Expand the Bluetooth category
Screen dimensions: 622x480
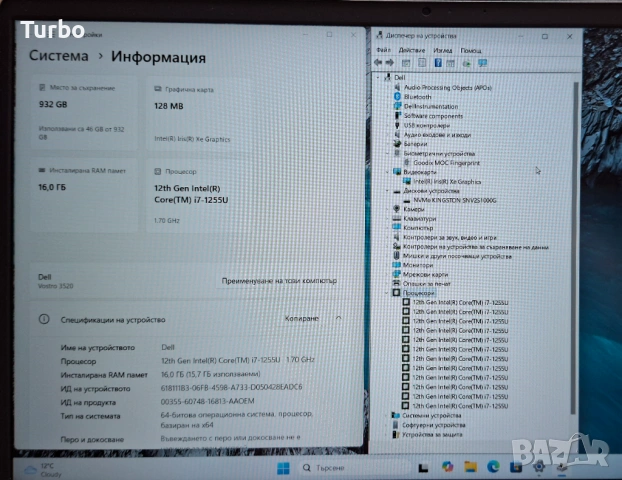[x=388, y=97]
